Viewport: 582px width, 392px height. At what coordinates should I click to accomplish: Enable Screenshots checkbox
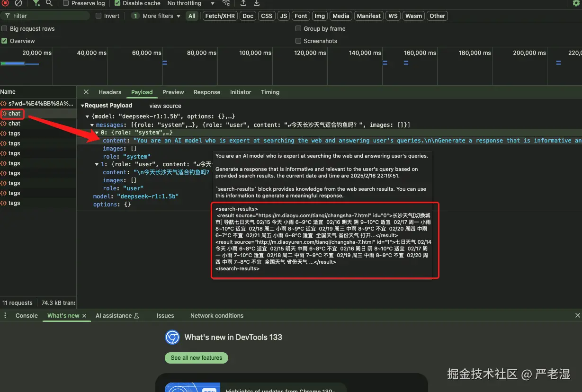[298, 41]
